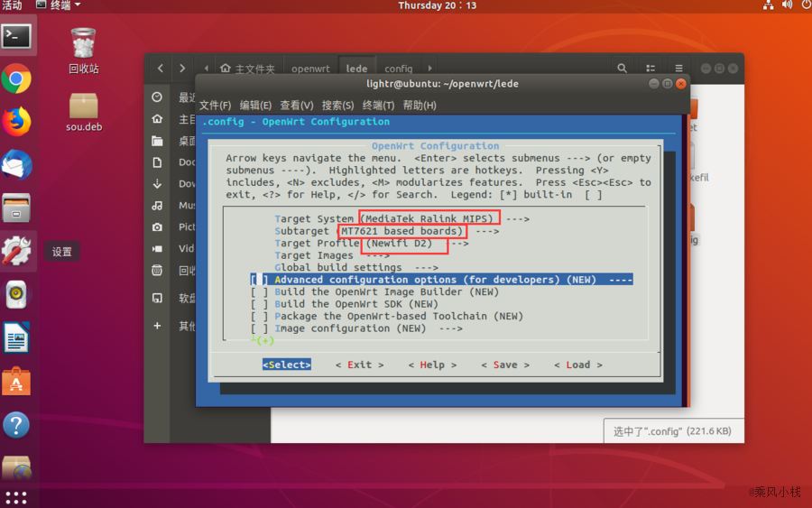
Task: Open the Trash desktop icon
Action: click(x=83, y=51)
